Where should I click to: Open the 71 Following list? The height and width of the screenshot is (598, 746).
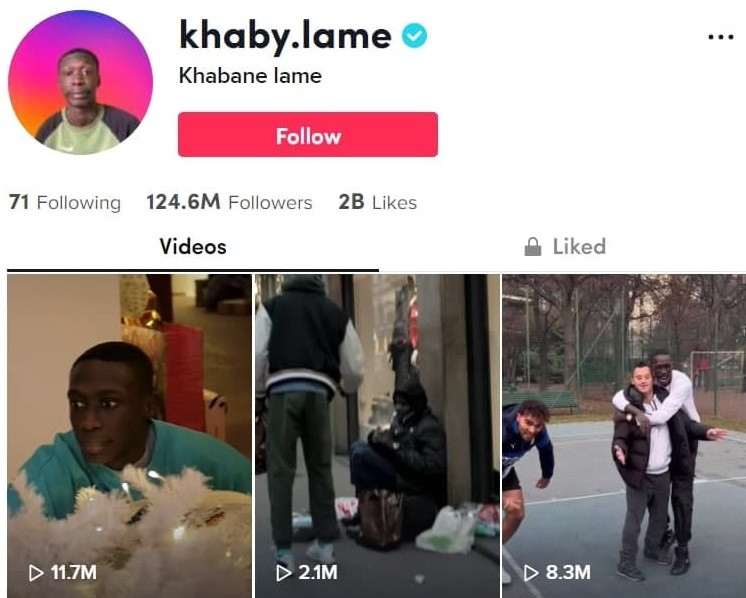65,202
